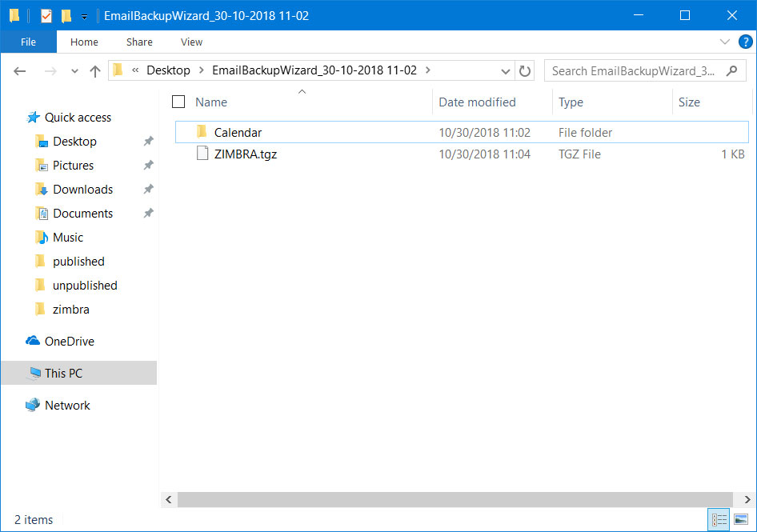Select the Calendar folder name
Screen dimensions: 757x532
[x=238, y=132]
